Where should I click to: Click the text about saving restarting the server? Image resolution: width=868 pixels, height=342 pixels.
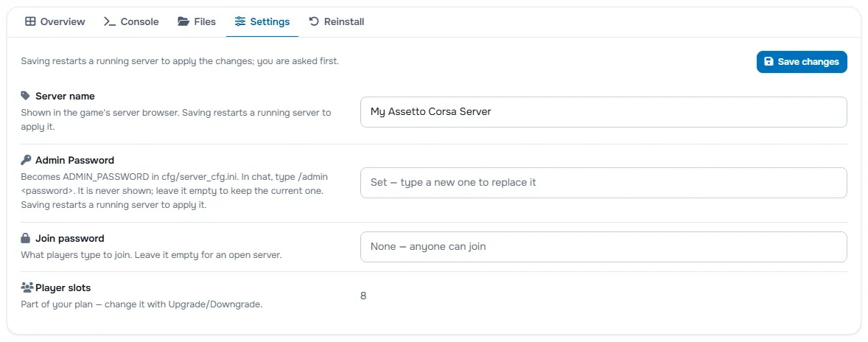tap(180, 61)
